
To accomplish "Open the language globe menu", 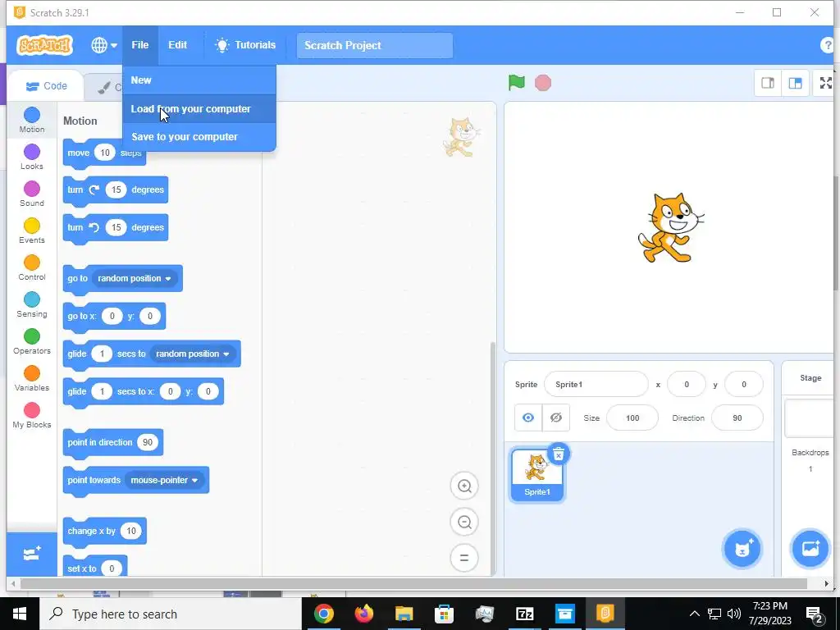I will [103, 46].
